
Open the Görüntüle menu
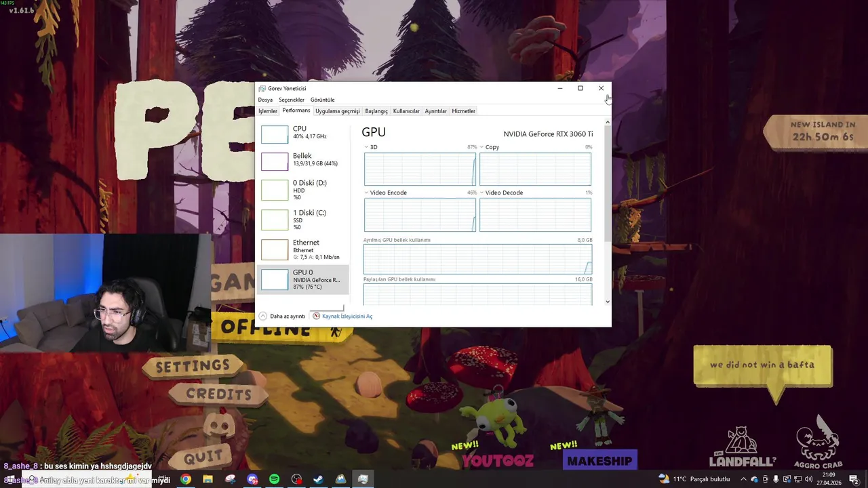point(323,100)
